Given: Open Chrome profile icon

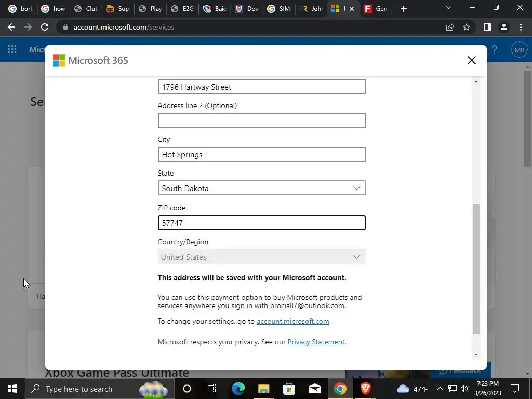Looking at the screenshot, I should [504, 27].
